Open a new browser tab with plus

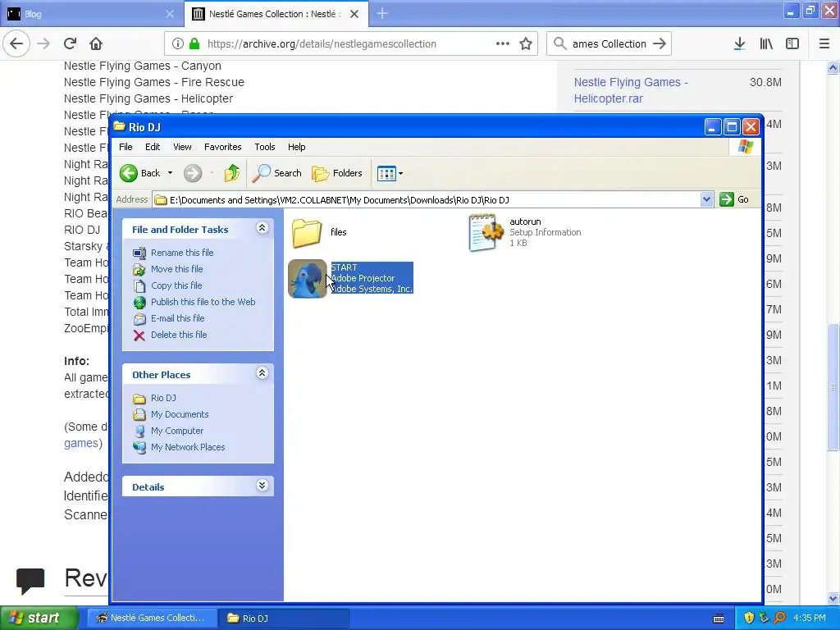[382, 13]
